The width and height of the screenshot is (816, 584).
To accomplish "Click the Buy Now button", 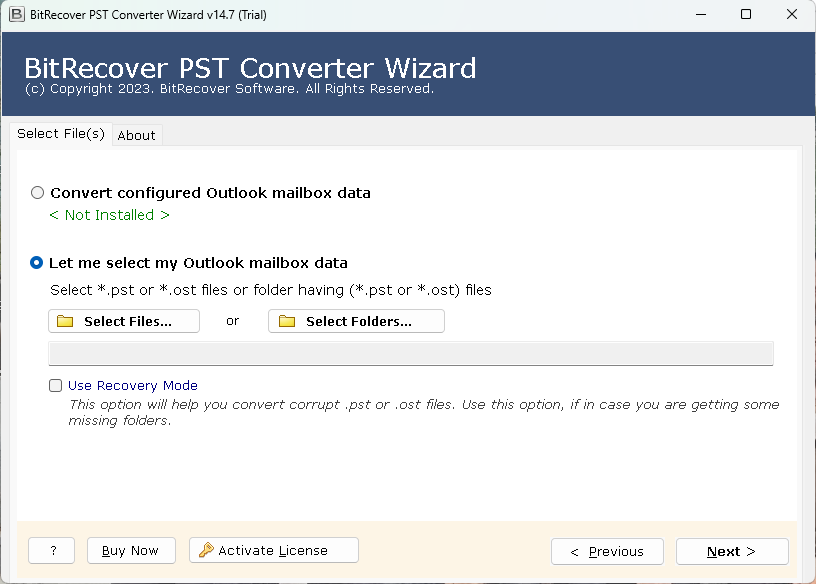I will pyautogui.click(x=131, y=550).
